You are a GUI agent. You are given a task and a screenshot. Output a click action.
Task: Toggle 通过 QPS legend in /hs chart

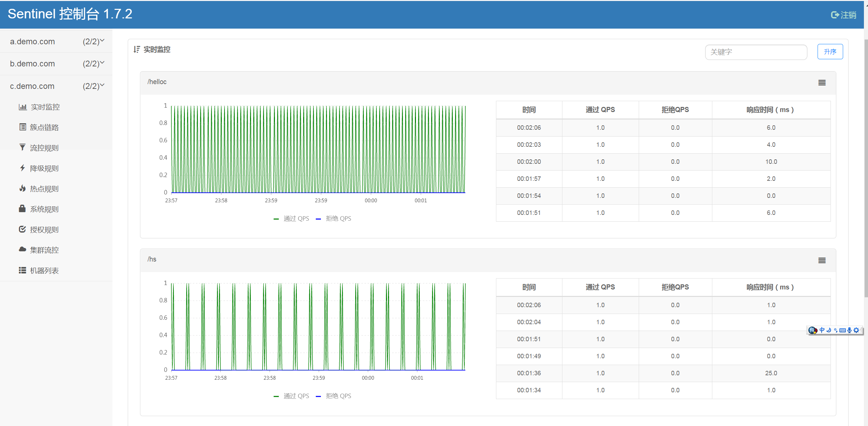pos(292,396)
